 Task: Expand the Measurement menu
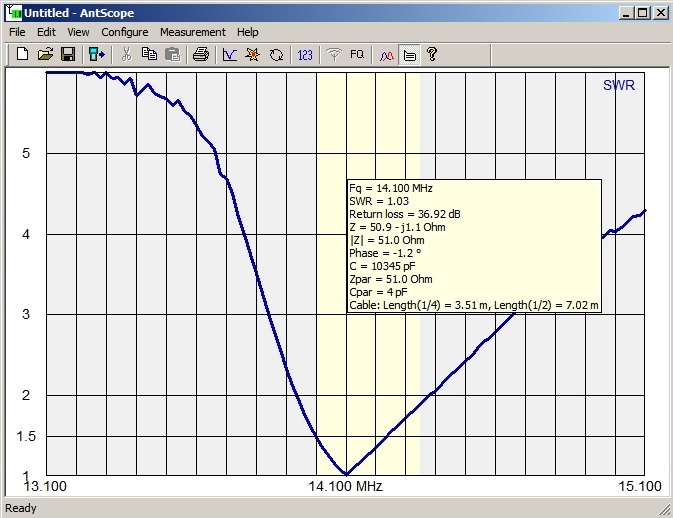[x=192, y=32]
